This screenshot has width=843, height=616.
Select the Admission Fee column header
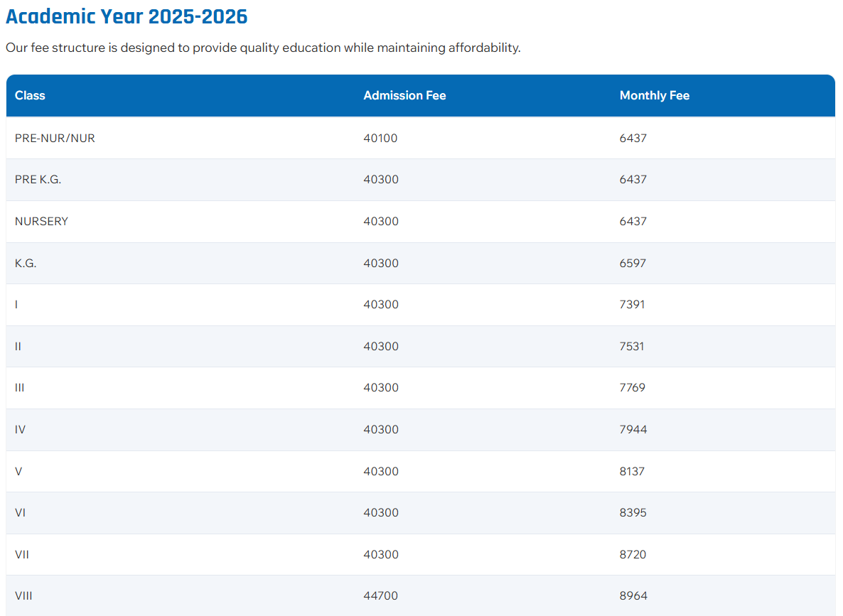tap(404, 95)
